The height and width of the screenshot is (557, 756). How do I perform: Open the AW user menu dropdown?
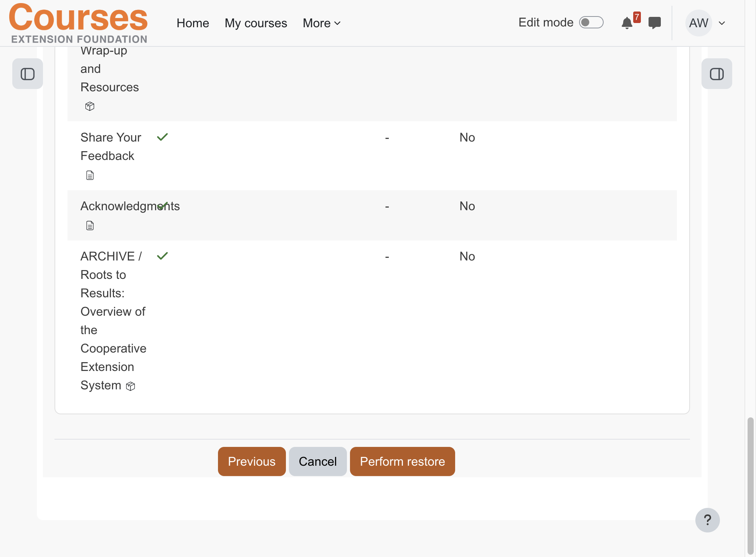[x=705, y=23]
